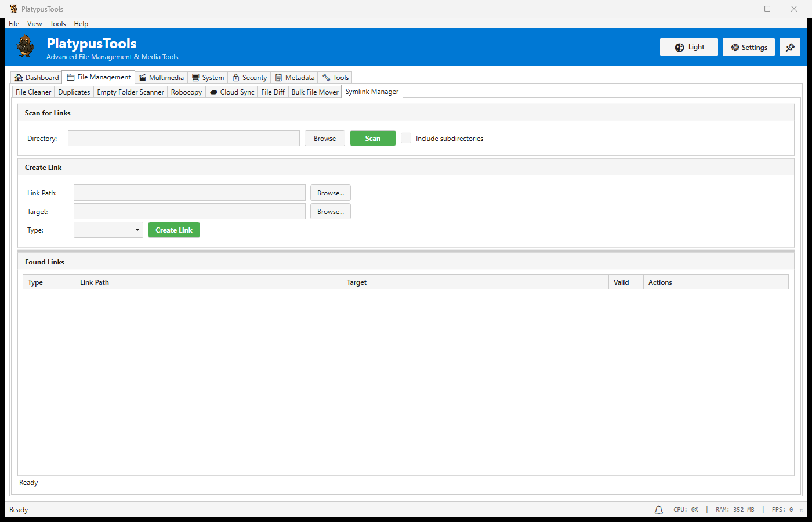Click the pin icon in the header
The width and height of the screenshot is (812, 522).
coord(790,47)
